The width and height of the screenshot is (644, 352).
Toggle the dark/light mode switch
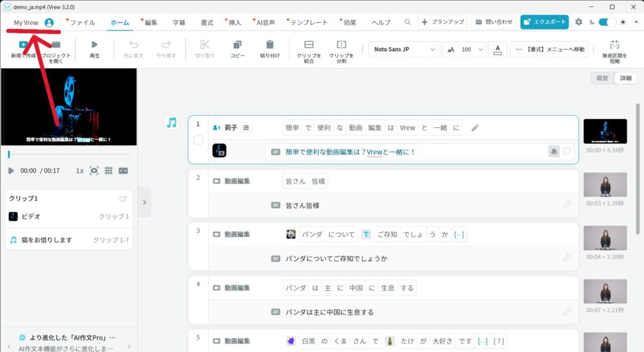coord(607,22)
